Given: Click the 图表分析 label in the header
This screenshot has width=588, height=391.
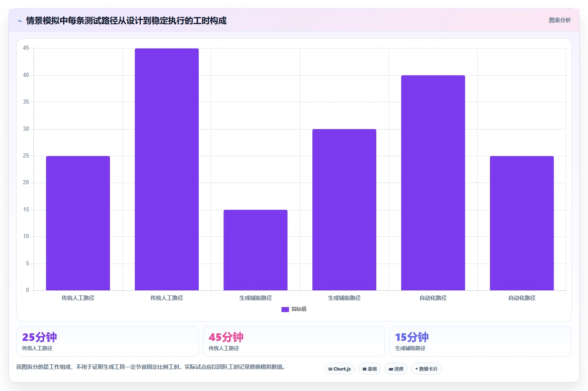Looking at the screenshot, I should point(560,20).
